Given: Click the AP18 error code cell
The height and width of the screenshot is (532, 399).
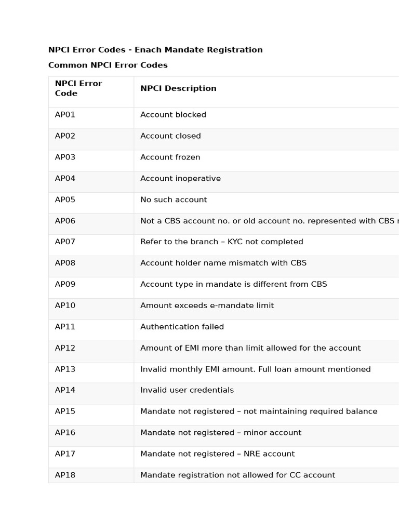Looking at the screenshot, I should 65,475.
